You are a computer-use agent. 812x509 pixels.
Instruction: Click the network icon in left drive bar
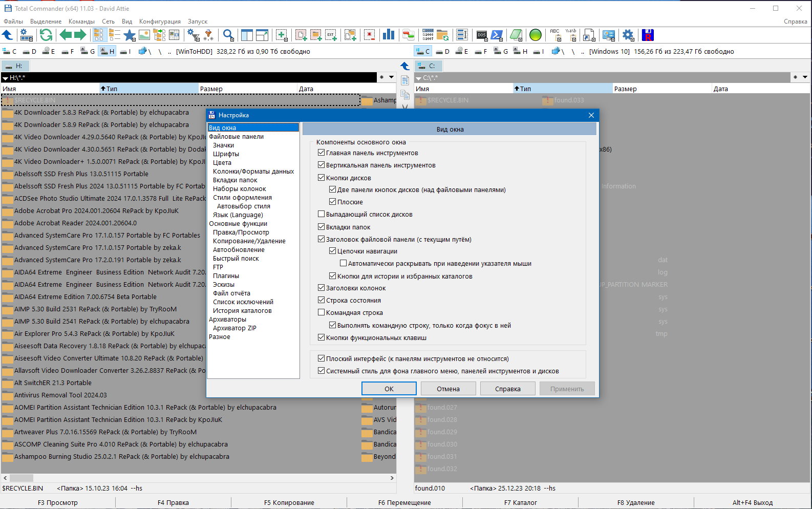[x=145, y=51]
